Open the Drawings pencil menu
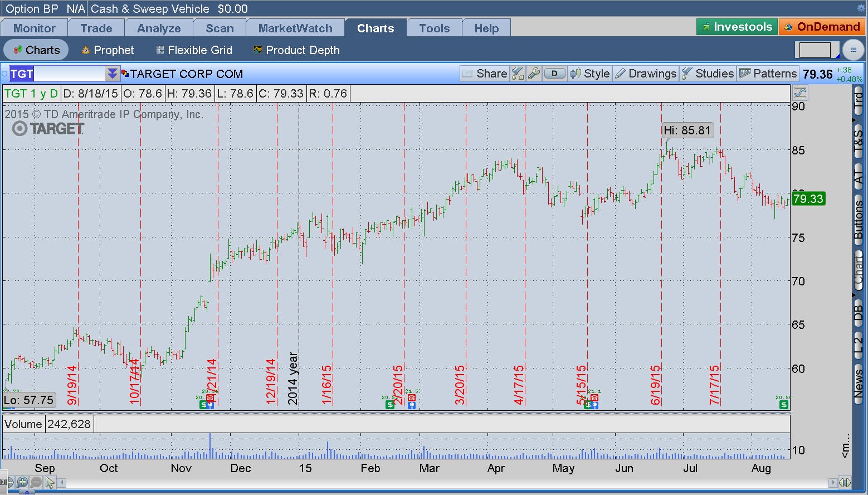The image size is (868, 495). point(646,74)
